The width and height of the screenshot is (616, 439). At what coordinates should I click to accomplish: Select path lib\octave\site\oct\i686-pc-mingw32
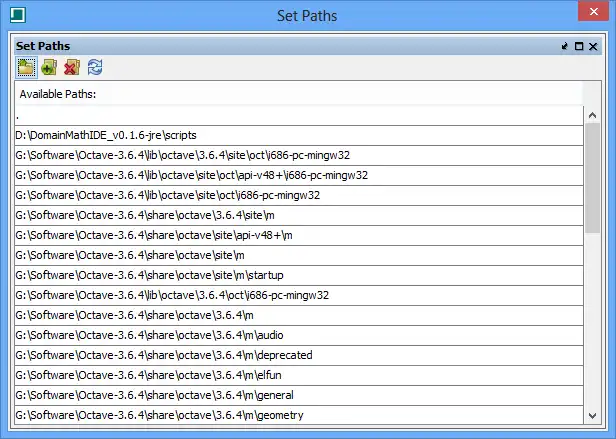click(299, 196)
